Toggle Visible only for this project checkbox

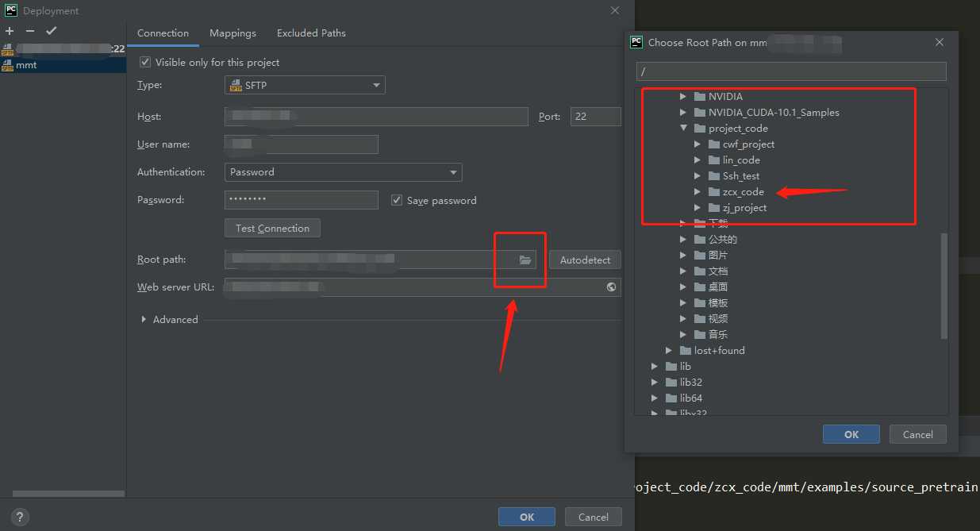coord(144,62)
